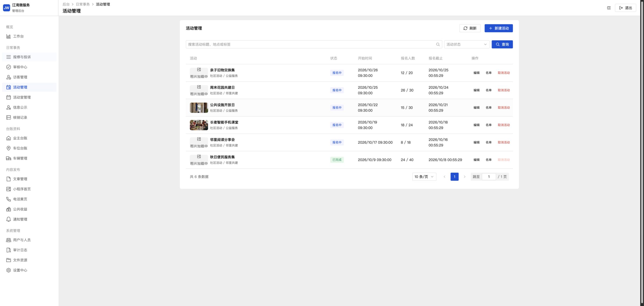The width and height of the screenshot is (644, 306).
Task: Click the 通知管理 bell icon
Action: (x=8, y=220)
